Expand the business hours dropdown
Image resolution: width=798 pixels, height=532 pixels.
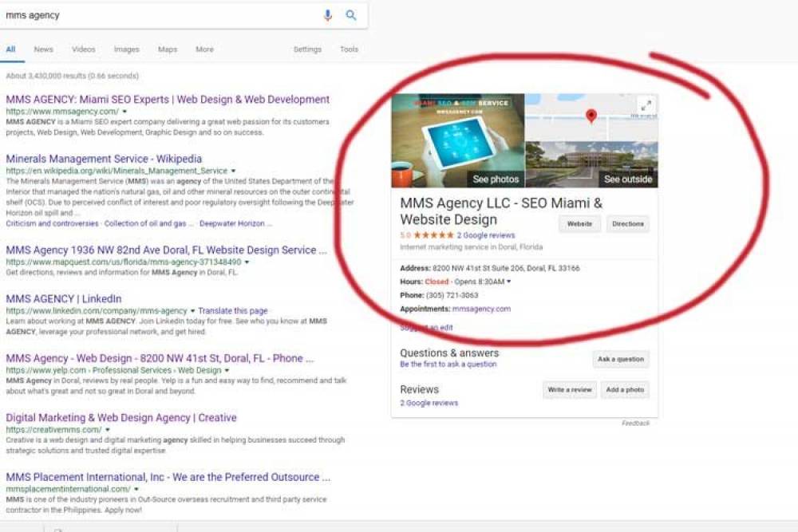(x=508, y=282)
